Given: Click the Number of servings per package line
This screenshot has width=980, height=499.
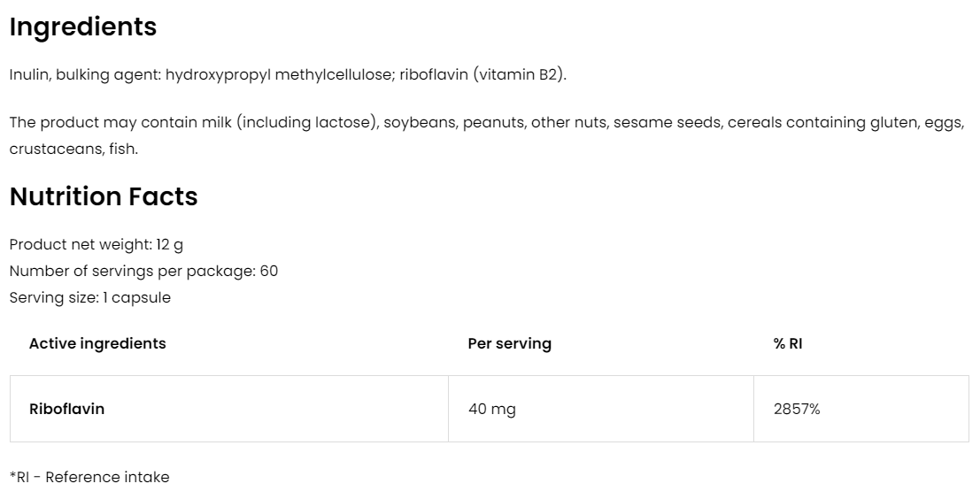Looking at the screenshot, I should [x=143, y=271].
